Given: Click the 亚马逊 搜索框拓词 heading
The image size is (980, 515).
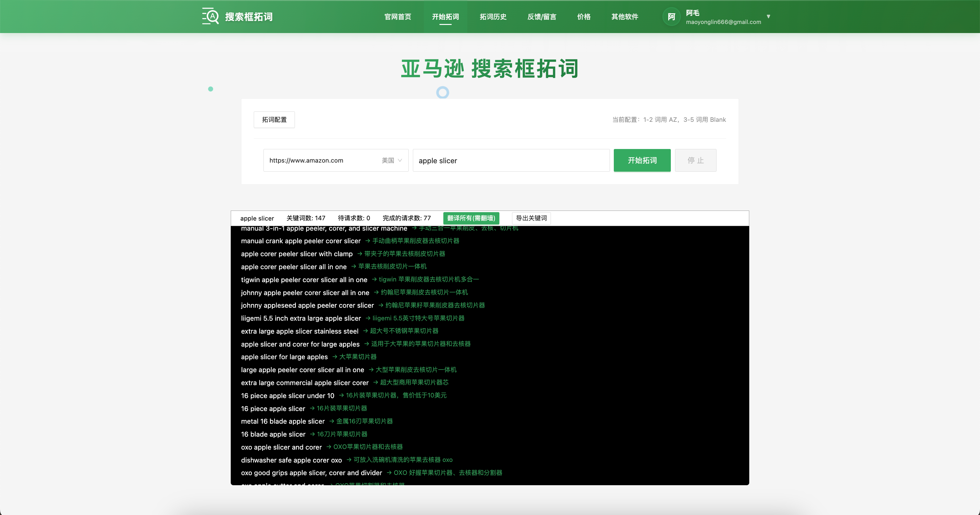Looking at the screenshot, I should pos(490,69).
